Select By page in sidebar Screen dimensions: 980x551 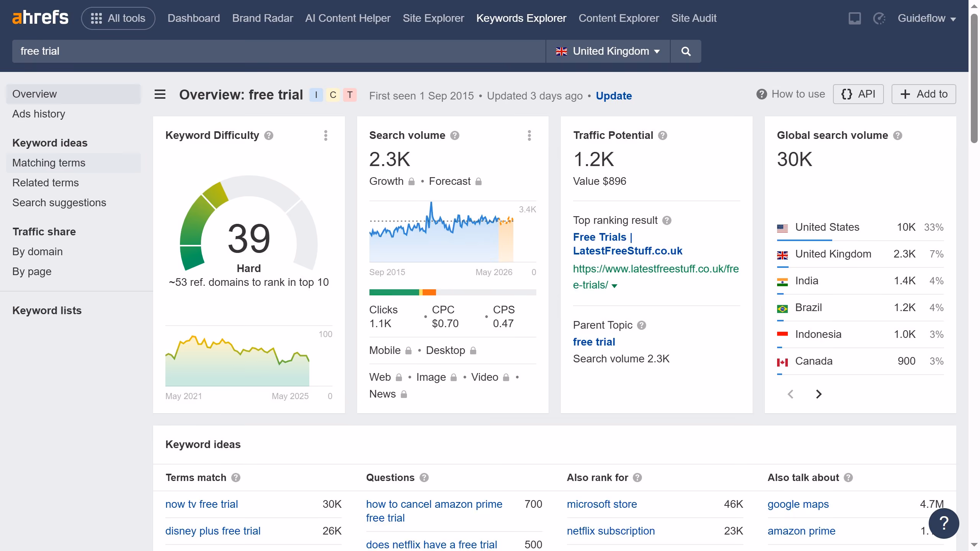pos(73,272)
